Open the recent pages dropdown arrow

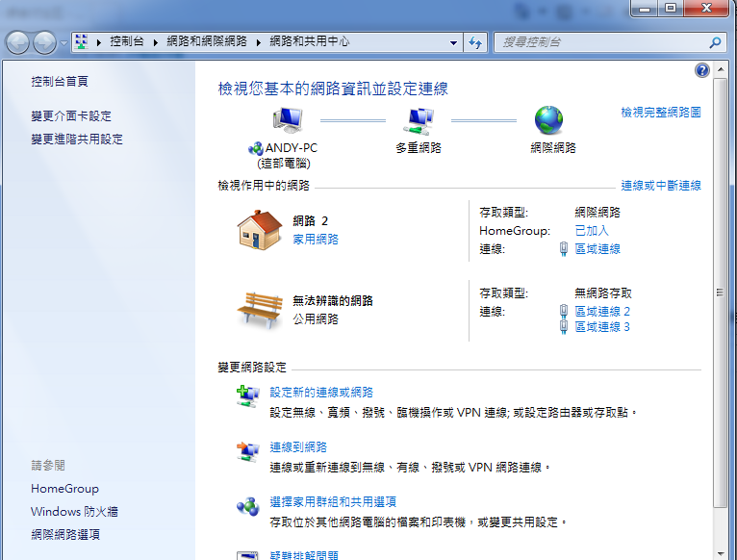[x=64, y=43]
